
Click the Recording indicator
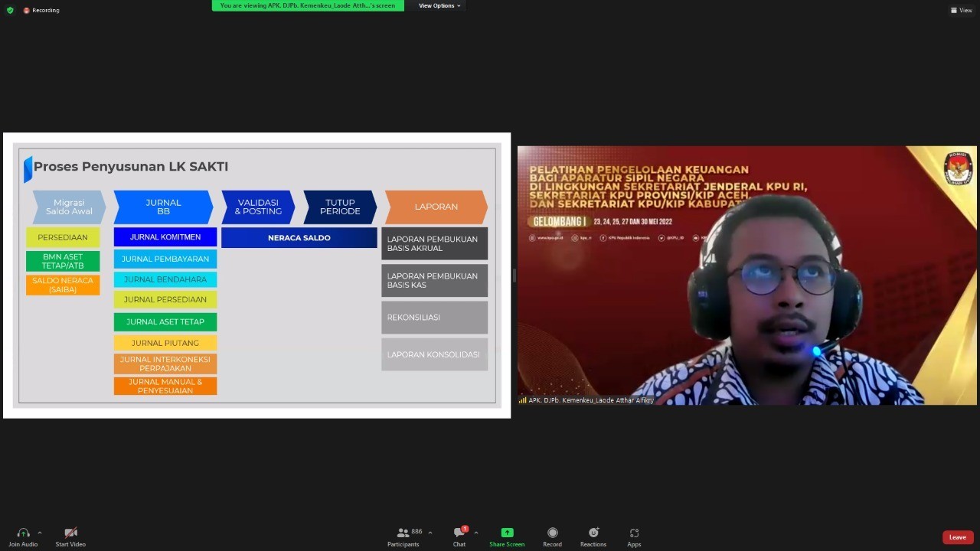coord(41,10)
